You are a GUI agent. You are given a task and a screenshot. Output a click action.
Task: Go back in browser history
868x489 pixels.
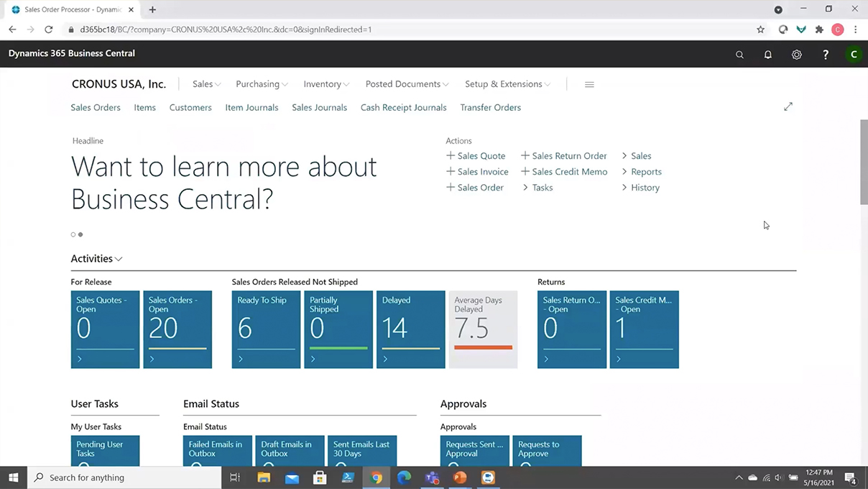(12, 29)
